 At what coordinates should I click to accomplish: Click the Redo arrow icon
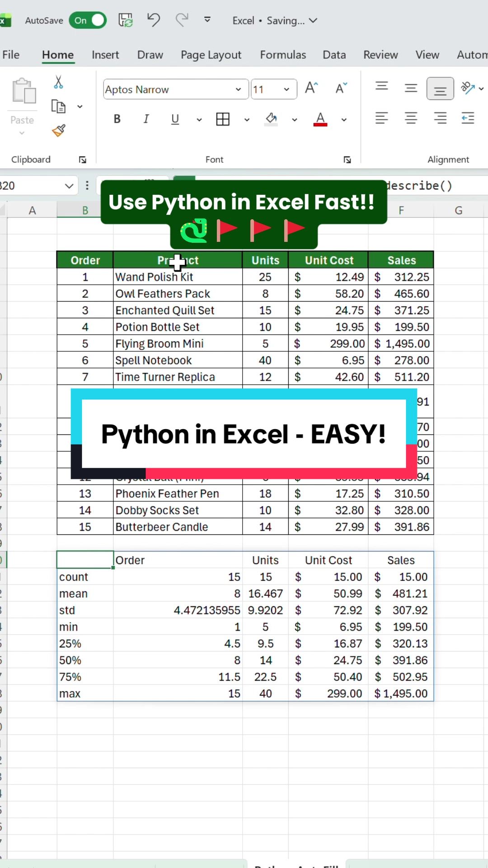tap(182, 20)
